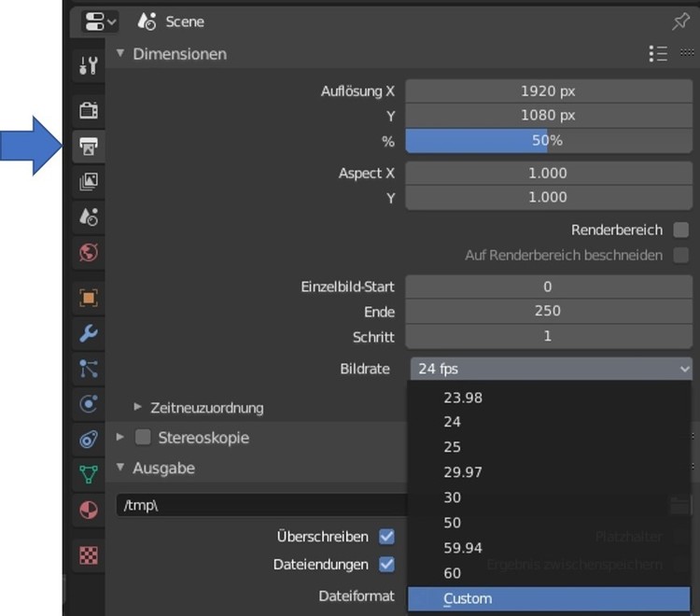Select 29.97 from the frame rate list
Viewport: 700px width, 616px height.
(x=549, y=472)
